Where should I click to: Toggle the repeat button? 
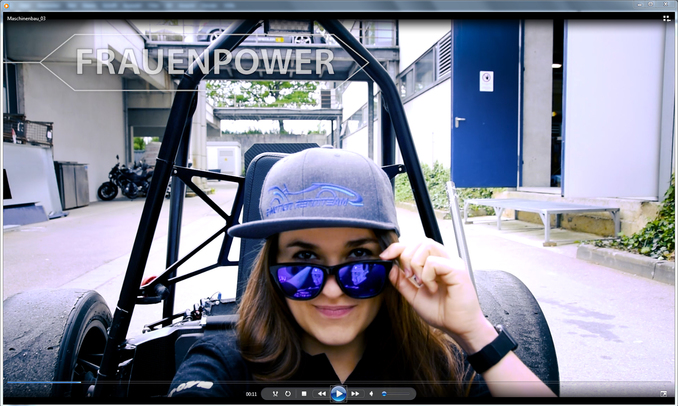(288, 394)
